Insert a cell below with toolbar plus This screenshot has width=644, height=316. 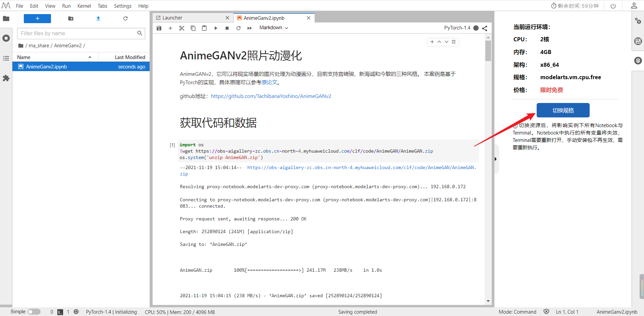pyautogui.click(x=170, y=28)
